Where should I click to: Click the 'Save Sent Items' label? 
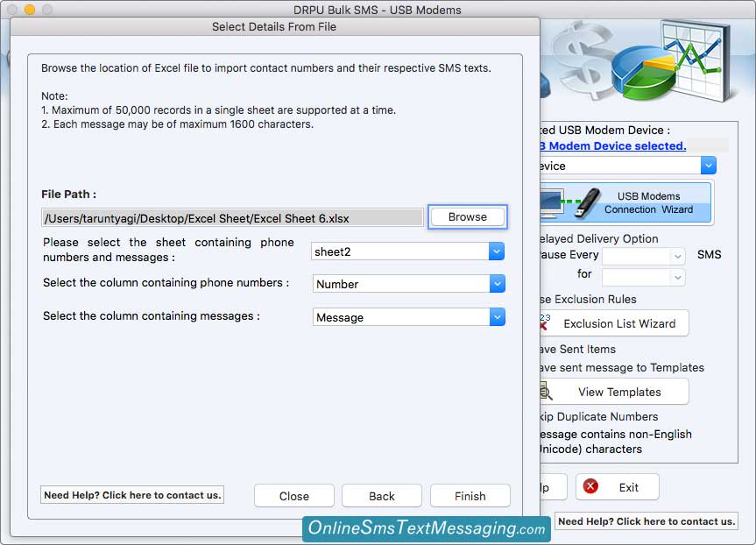577,350
